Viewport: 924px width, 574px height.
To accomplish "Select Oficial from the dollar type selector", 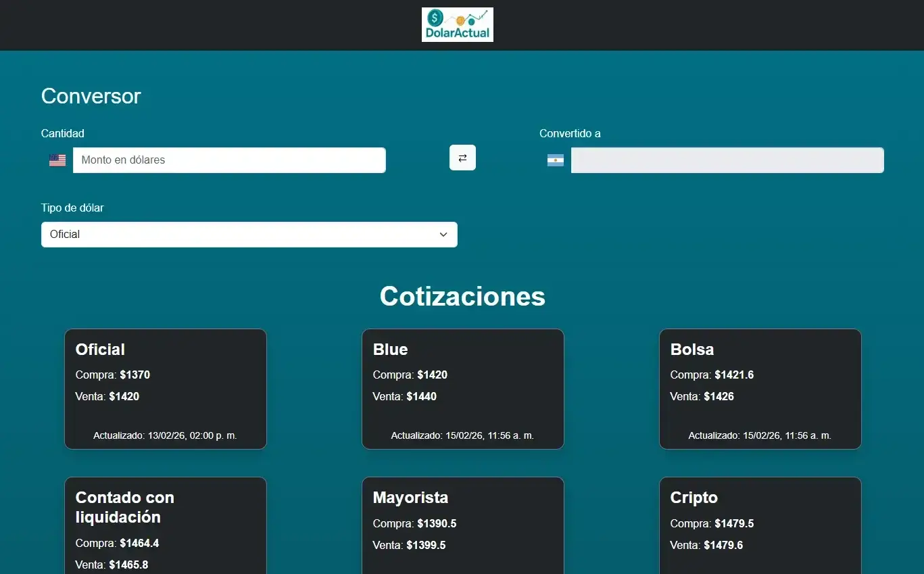I will [x=249, y=234].
